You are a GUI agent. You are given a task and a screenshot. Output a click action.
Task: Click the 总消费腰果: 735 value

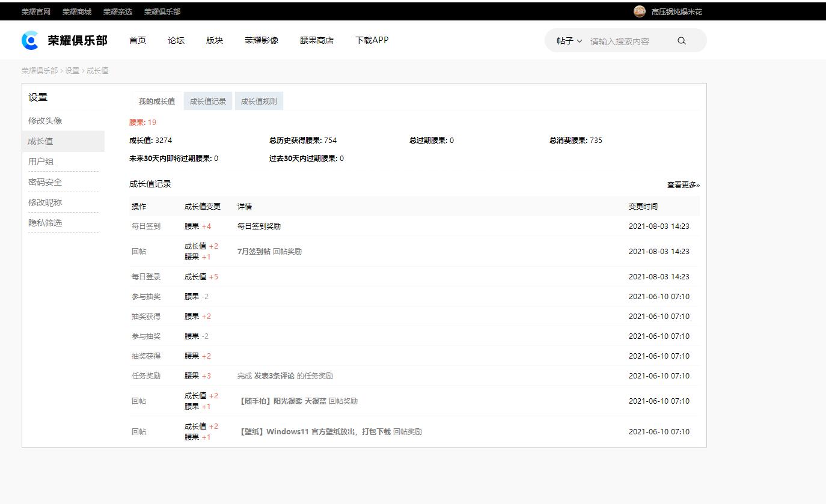coord(576,141)
